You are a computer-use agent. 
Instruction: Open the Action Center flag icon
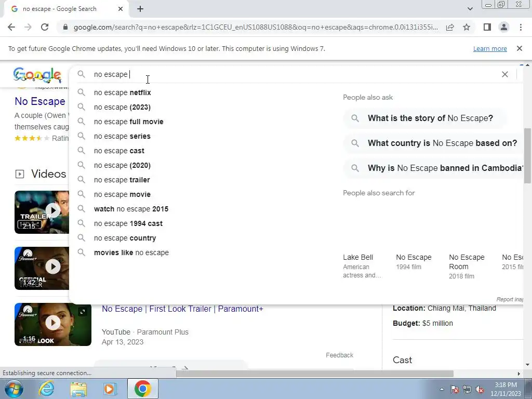click(455, 390)
